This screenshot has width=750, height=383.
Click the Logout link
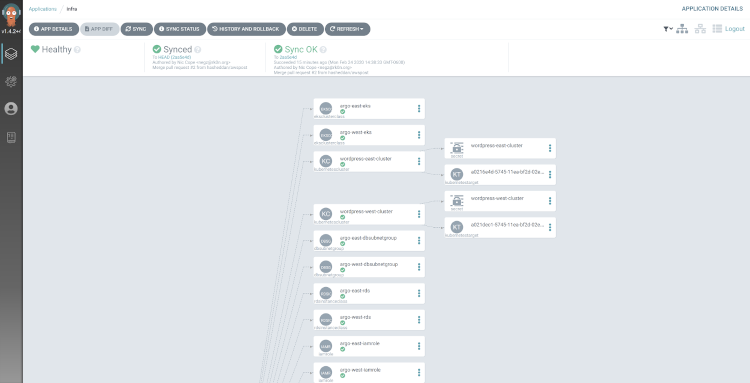tap(735, 29)
